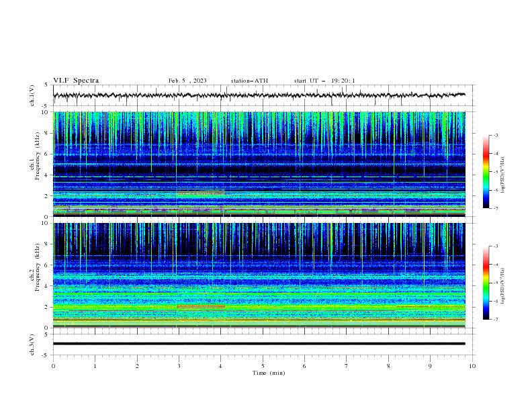
Task: Click the "-5" tick on ch.2 colorbar
Action: click(x=496, y=283)
